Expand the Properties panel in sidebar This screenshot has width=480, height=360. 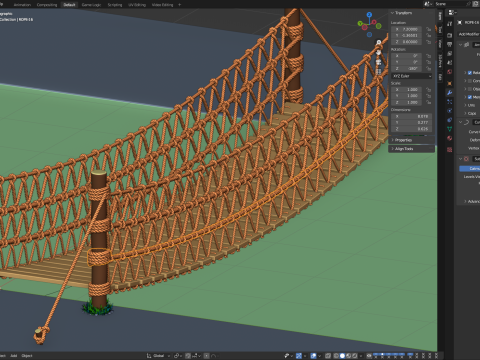[x=402, y=140]
